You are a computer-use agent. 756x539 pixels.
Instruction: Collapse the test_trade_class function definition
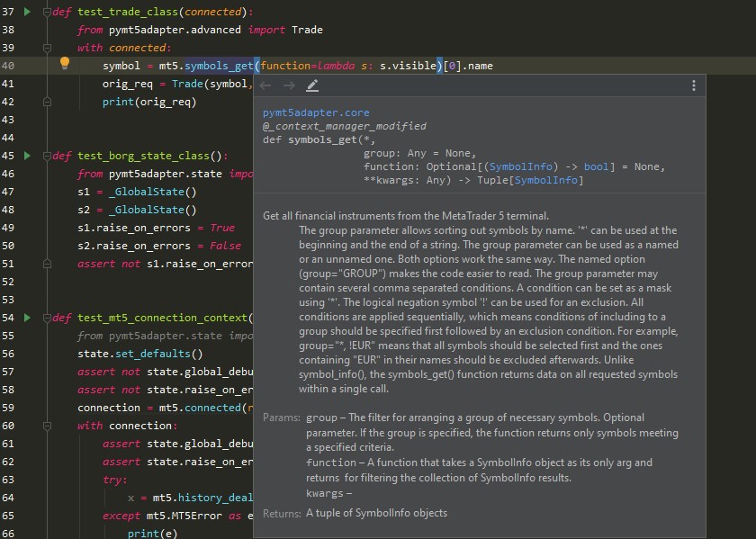point(48,13)
